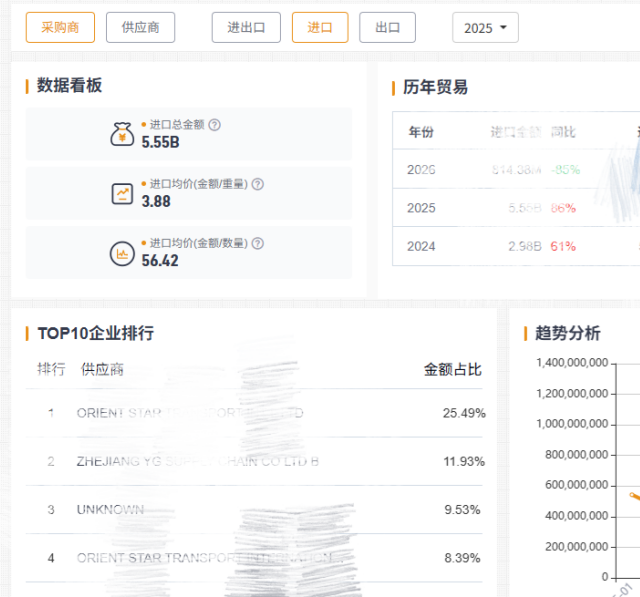640x597 pixels.
Task: Click the quantity average price chart icon
Action: [122, 253]
